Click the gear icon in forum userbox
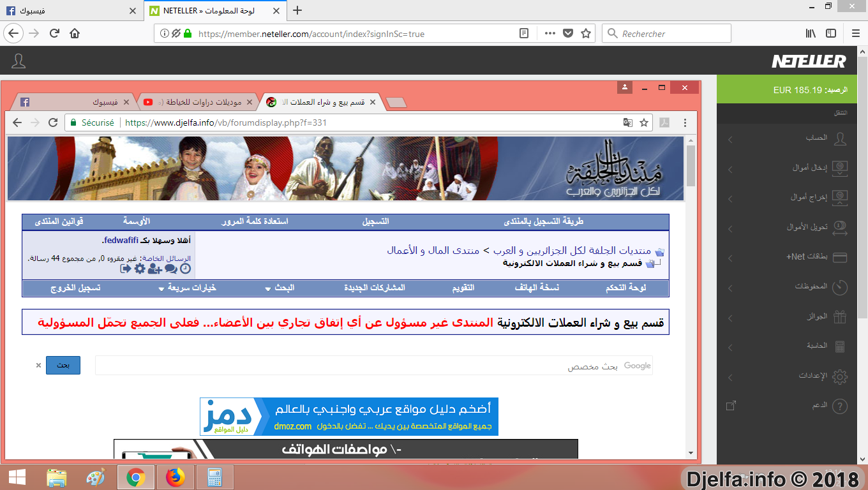Image resolution: width=868 pixels, height=490 pixels. pos(140,269)
